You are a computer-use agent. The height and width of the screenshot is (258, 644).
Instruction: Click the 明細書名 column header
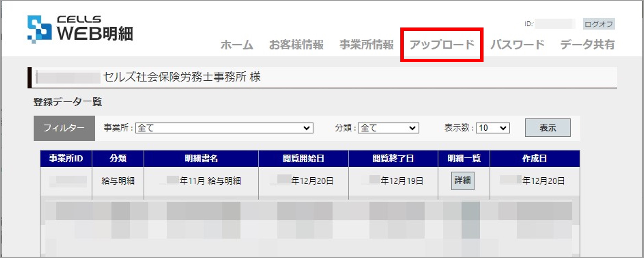click(x=201, y=158)
